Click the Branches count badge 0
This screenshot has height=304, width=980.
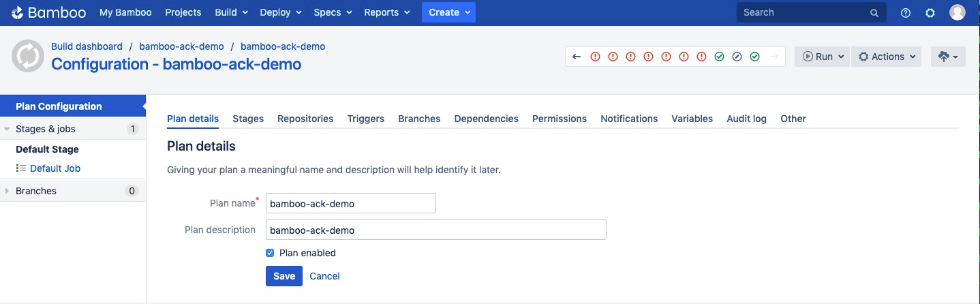[x=132, y=191]
